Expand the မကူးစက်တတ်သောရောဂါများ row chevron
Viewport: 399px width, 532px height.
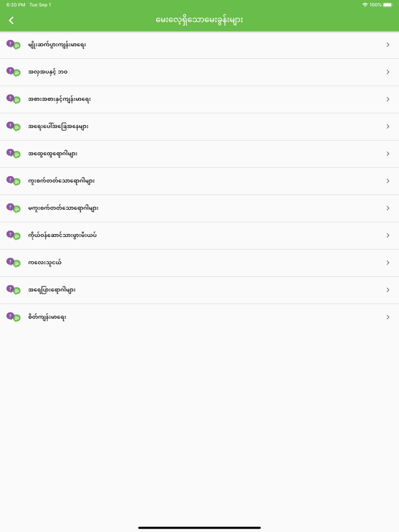(x=388, y=208)
